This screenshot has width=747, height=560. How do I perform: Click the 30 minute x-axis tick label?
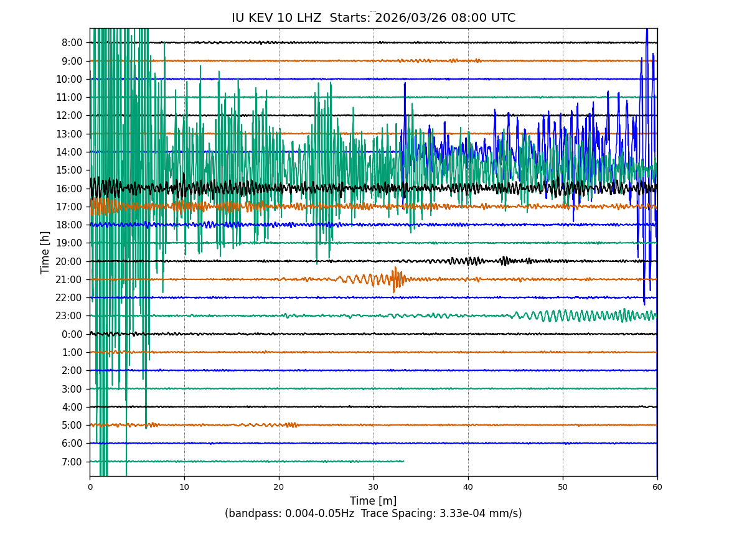(374, 487)
